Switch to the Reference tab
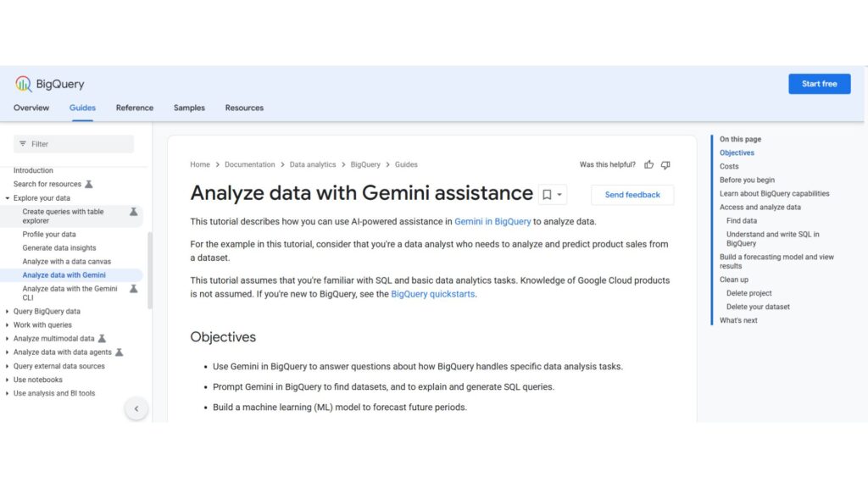Screen dimensions: 868x488 coord(134,108)
